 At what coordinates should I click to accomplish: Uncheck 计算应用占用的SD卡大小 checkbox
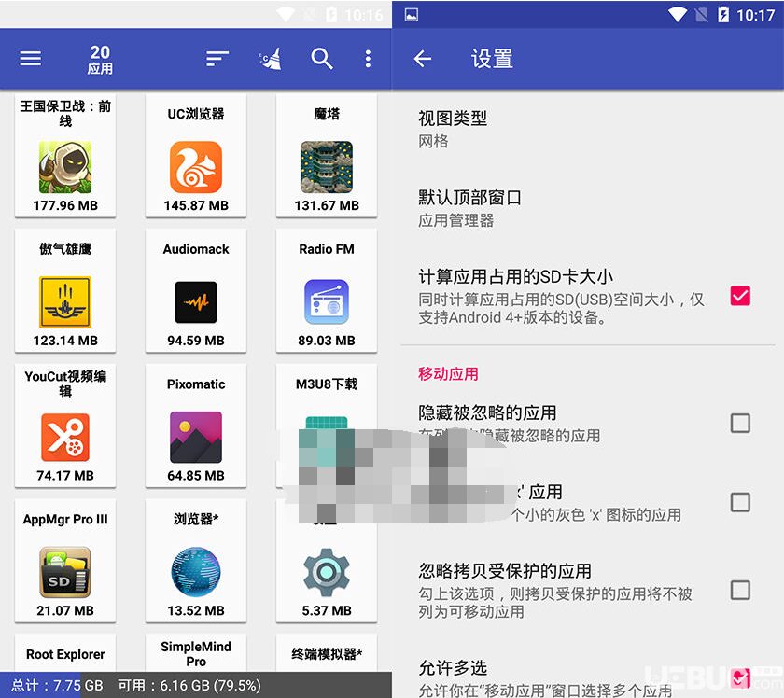tap(740, 296)
